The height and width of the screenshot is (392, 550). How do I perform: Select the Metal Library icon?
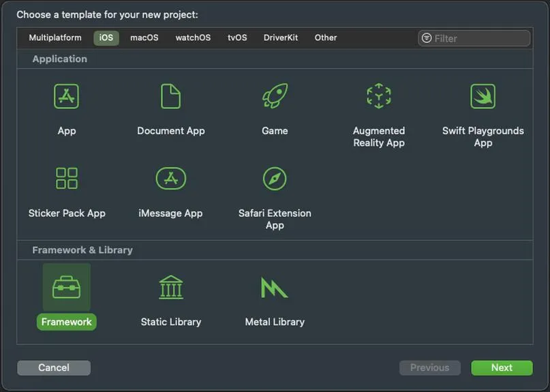pos(274,288)
